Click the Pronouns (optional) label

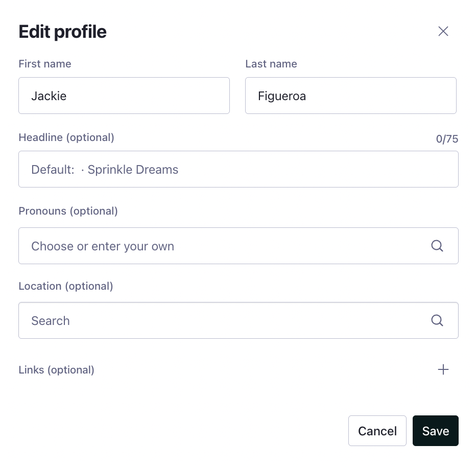[68, 211]
